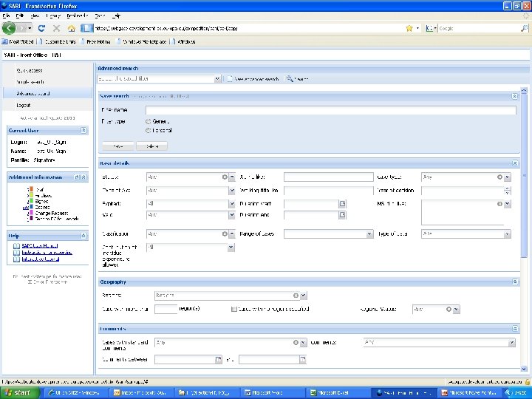This screenshot has width=532, height=399.
Task: Click the magenta Change Request color swatch
Action: point(31,213)
